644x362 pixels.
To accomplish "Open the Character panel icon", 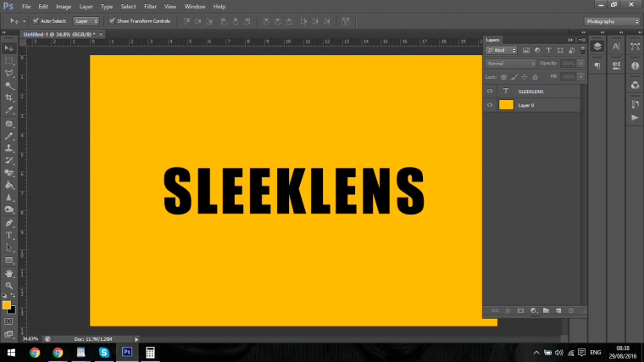I will coord(616,47).
